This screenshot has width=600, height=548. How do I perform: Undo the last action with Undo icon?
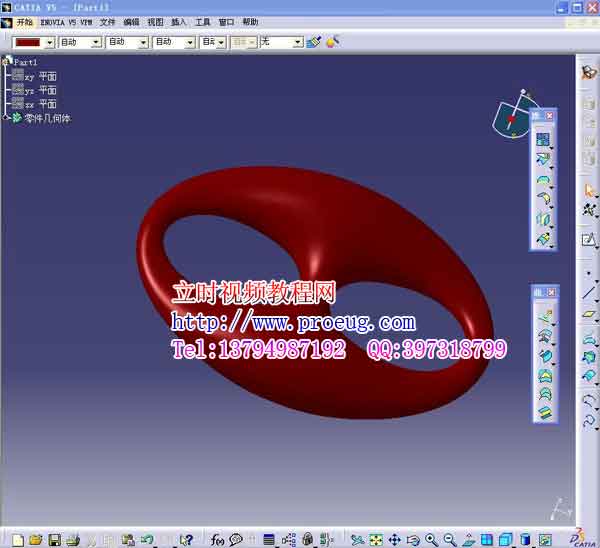pos(147,540)
